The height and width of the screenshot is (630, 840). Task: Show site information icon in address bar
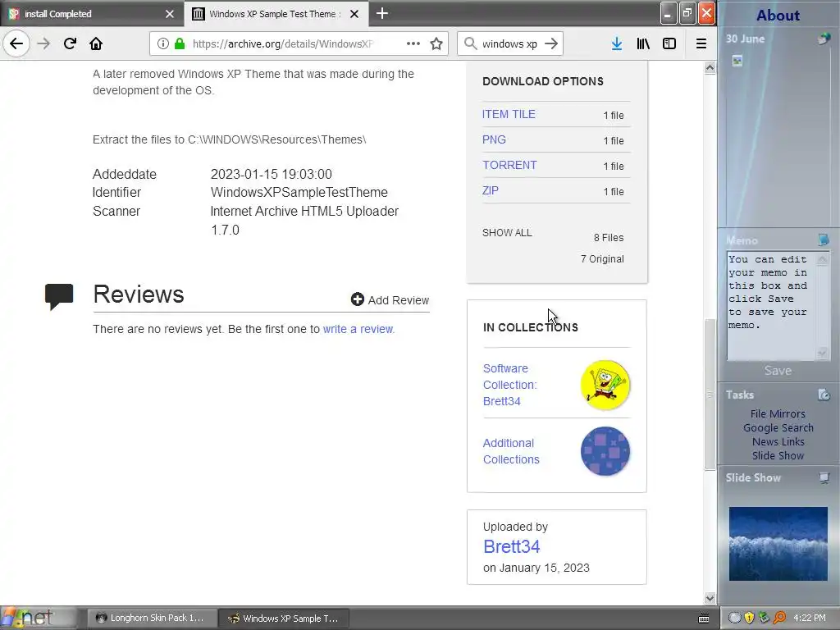point(163,43)
